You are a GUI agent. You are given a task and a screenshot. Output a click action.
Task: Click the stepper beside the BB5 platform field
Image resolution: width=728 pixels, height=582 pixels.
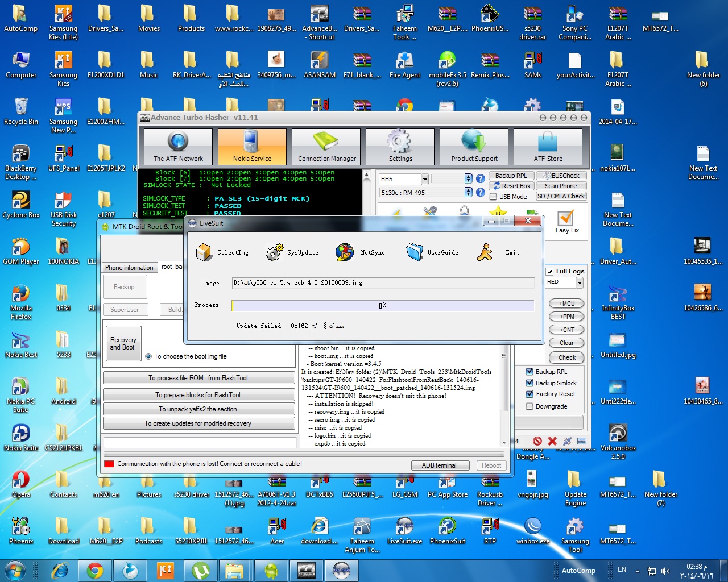point(468,178)
